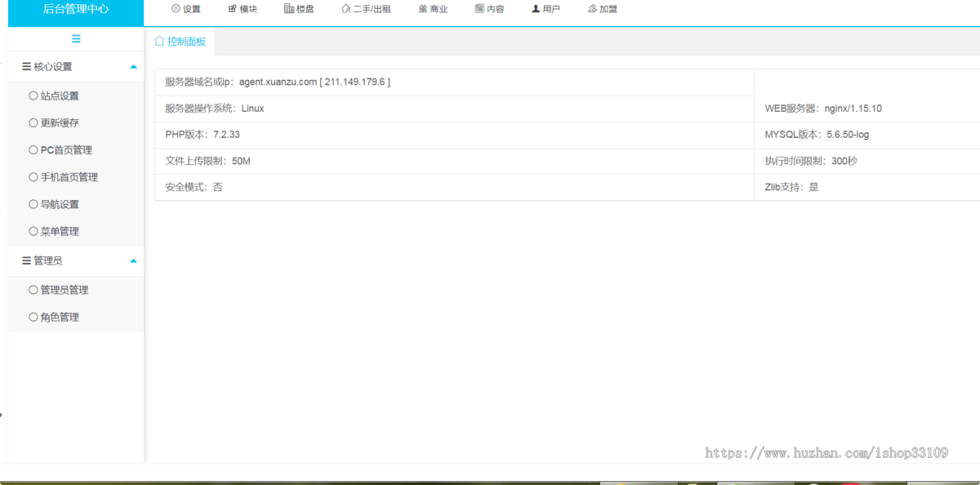Click the 核心设置 section header label
Image resolution: width=980 pixels, height=485 pixels.
[53, 67]
